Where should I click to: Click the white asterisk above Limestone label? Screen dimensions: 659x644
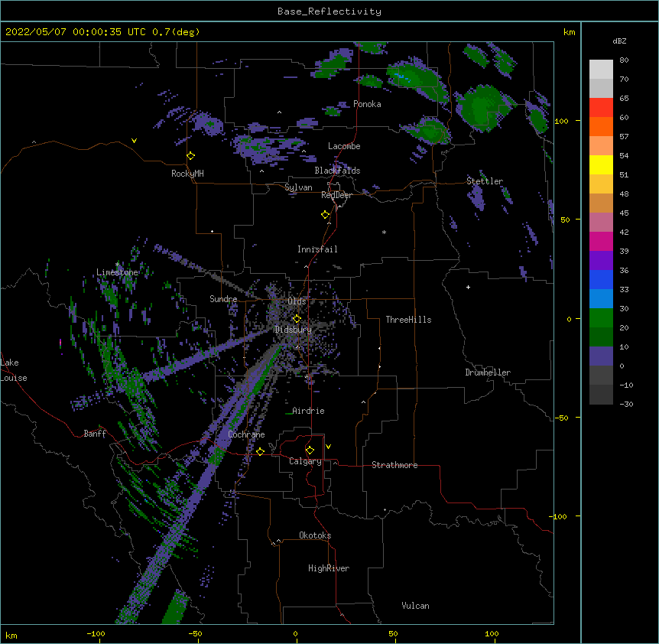pos(117,265)
